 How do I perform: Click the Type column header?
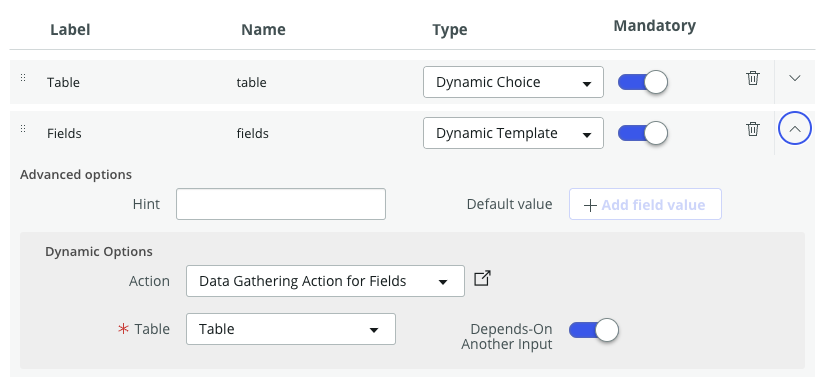click(x=450, y=30)
